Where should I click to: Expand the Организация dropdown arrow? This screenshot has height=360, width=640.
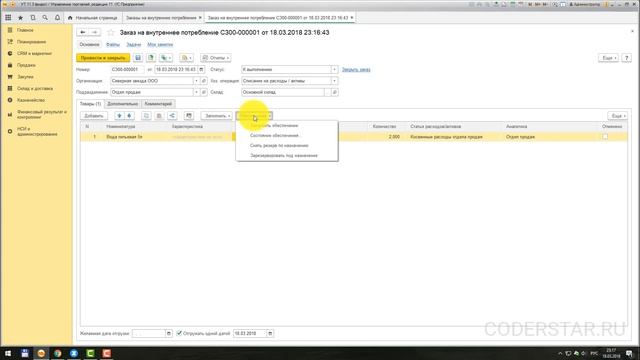click(x=196, y=81)
